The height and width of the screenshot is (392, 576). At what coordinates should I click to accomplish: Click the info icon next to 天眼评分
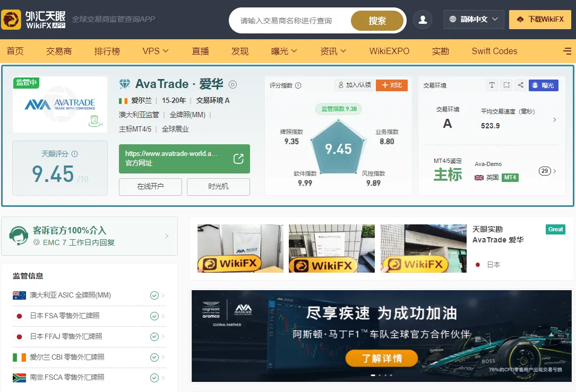pyautogui.click(x=74, y=154)
